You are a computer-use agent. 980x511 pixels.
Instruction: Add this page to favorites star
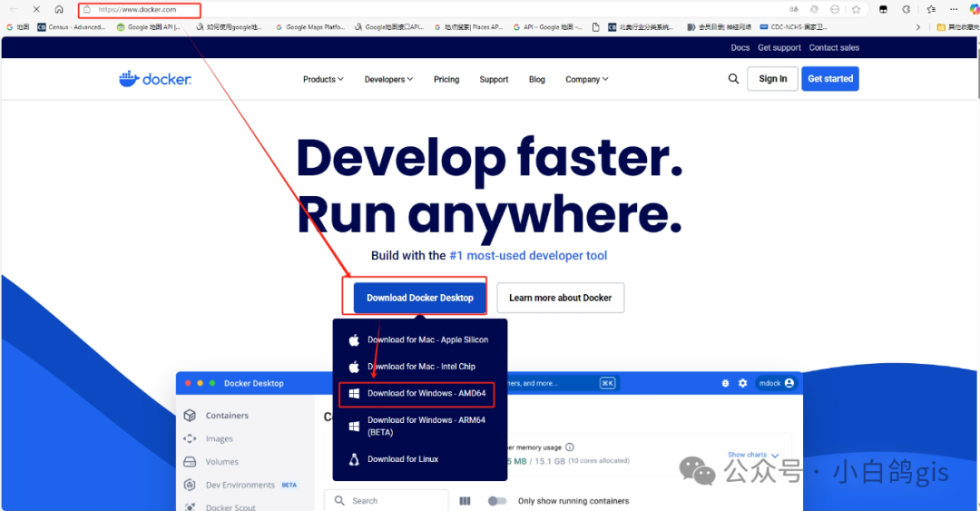tap(857, 9)
